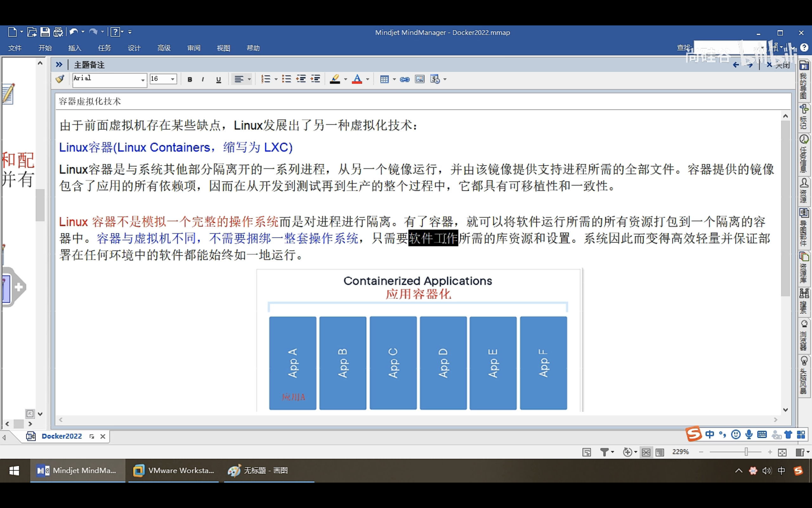Apply the text highlight color
Viewport: 812px width, 508px height.
tap(335, 79)
